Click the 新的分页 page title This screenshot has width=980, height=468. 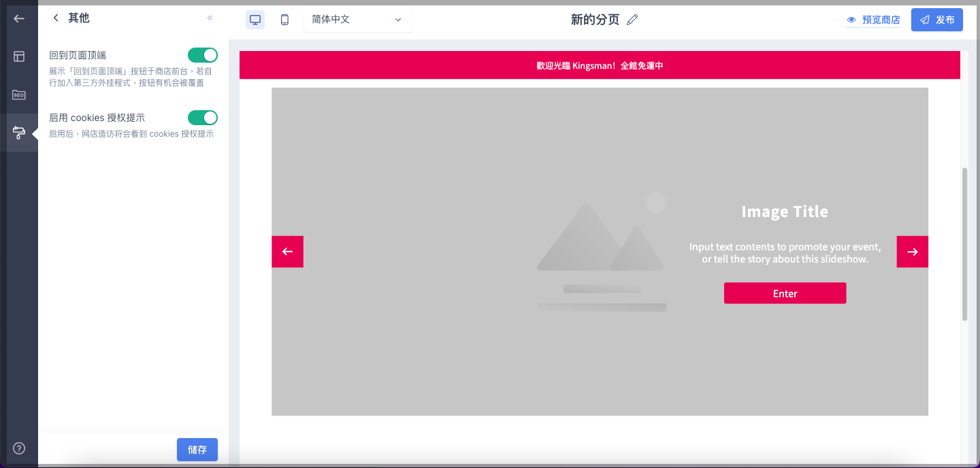tap(595, 20)
